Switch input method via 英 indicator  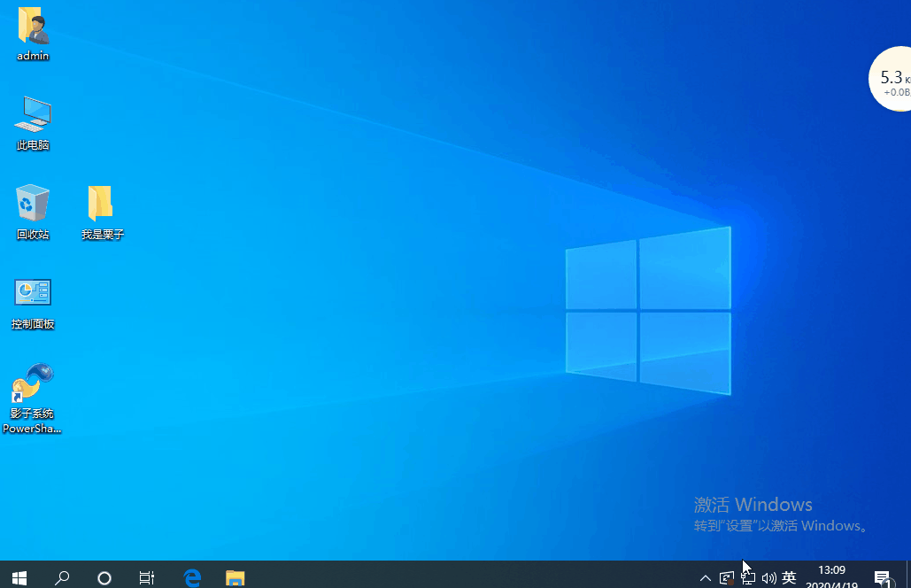click(x=789, y=577)
